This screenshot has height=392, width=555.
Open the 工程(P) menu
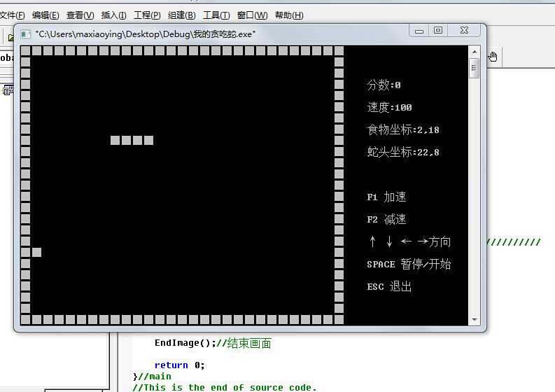coord(147,15)
